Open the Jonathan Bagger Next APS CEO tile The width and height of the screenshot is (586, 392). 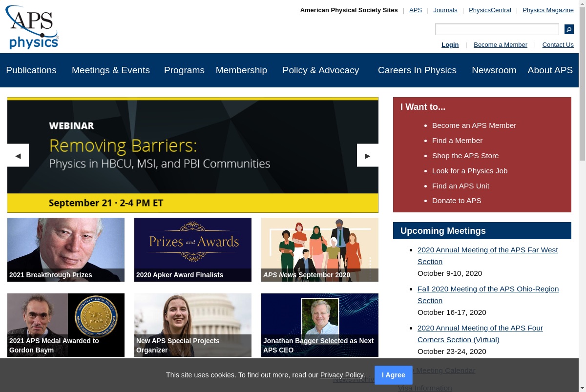click(320, 325)
